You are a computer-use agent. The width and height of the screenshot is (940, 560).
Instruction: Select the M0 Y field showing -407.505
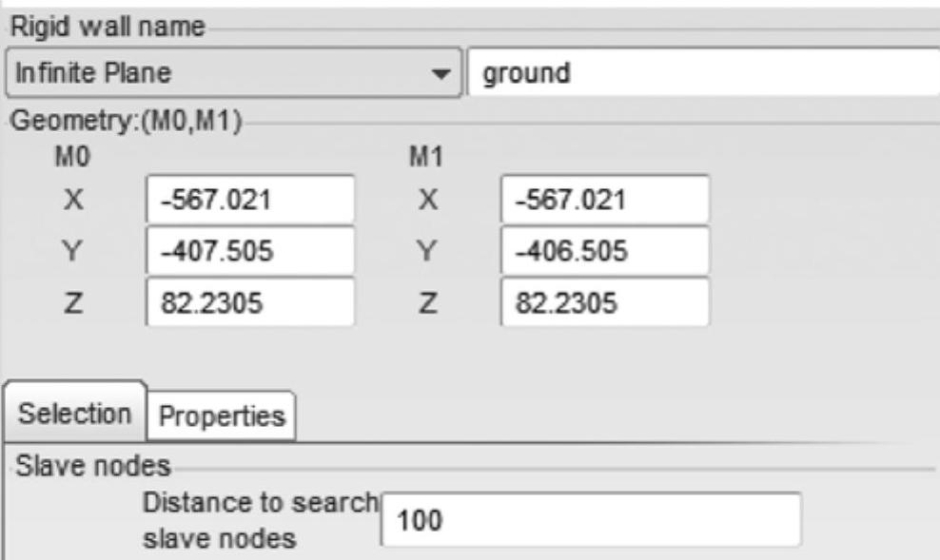[x=251, y=252]
